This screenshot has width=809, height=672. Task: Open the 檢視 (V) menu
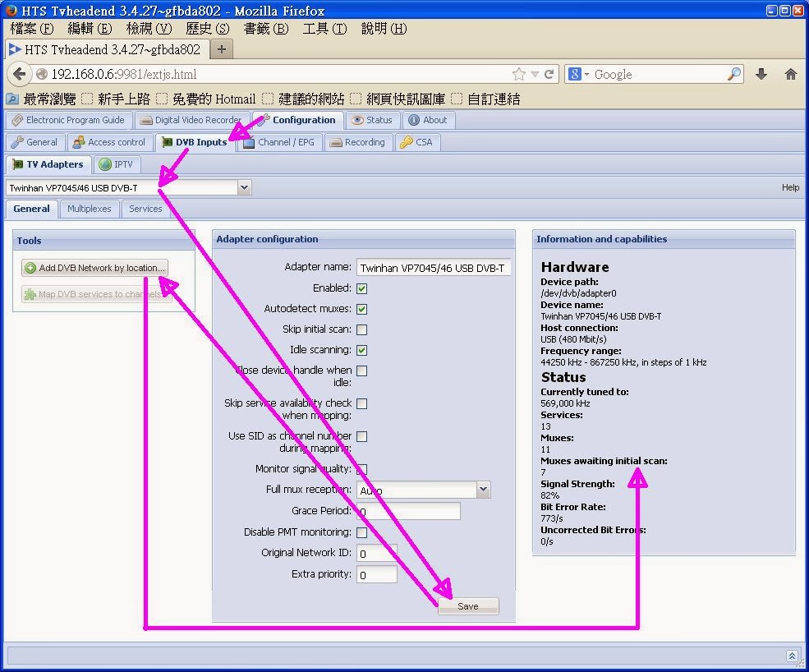pos(149,29)
